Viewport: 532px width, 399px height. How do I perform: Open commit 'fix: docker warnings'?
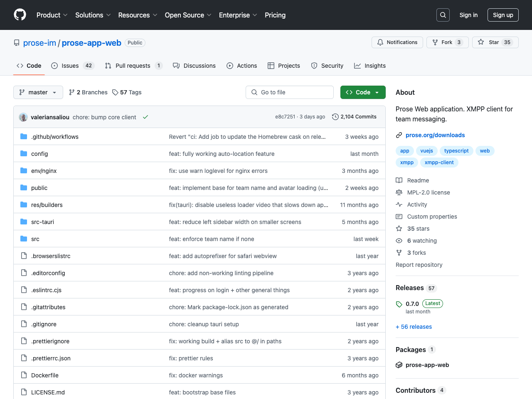pos(196,375)
